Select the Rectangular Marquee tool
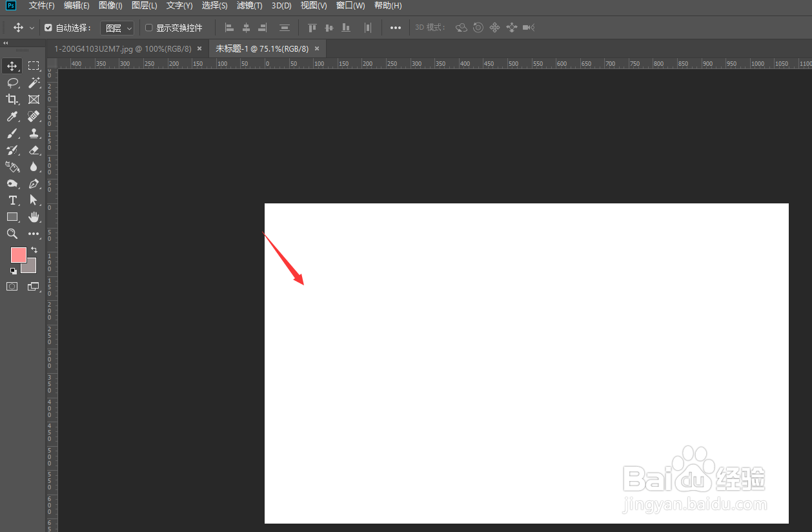The width and height of the screenshot is (812, 532). tap(34, 66)
